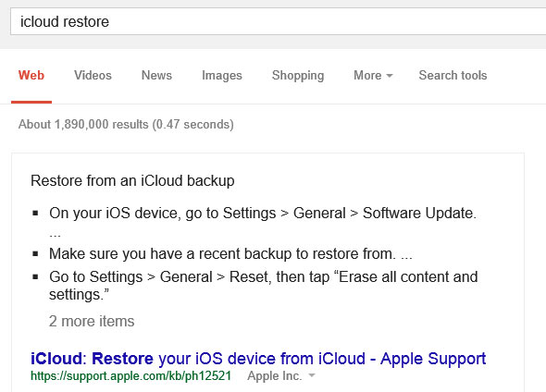Open the News tab
The height and width of the screenshot is (392, 546).
156,76
